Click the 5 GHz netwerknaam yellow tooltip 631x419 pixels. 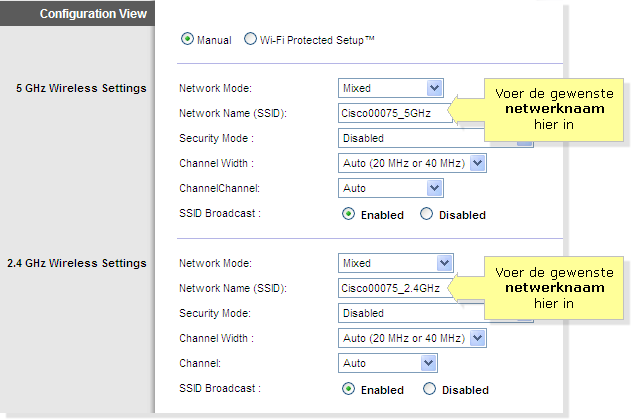(554, 109)
